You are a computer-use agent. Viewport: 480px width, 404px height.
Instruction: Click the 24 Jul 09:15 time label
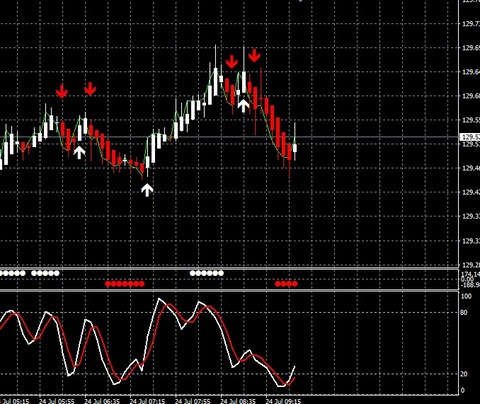[x=283, y=401]
